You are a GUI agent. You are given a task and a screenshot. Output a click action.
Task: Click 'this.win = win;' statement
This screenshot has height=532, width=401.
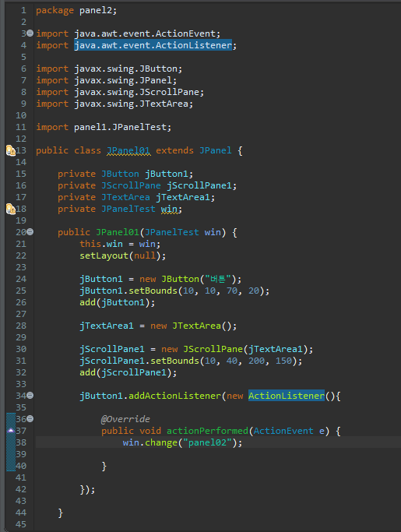(x=120, y=244)
